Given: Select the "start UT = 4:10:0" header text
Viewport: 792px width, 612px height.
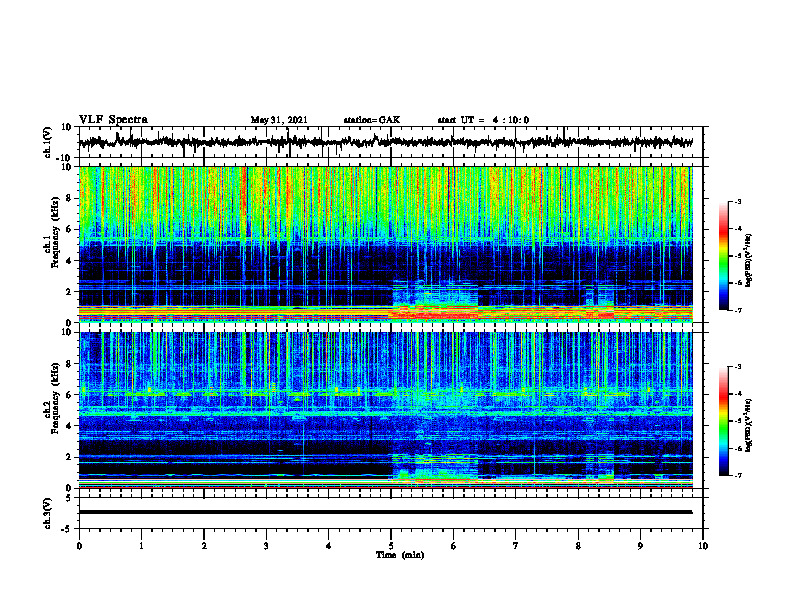Looking at the screenshot, I should [x=483, y=120].
